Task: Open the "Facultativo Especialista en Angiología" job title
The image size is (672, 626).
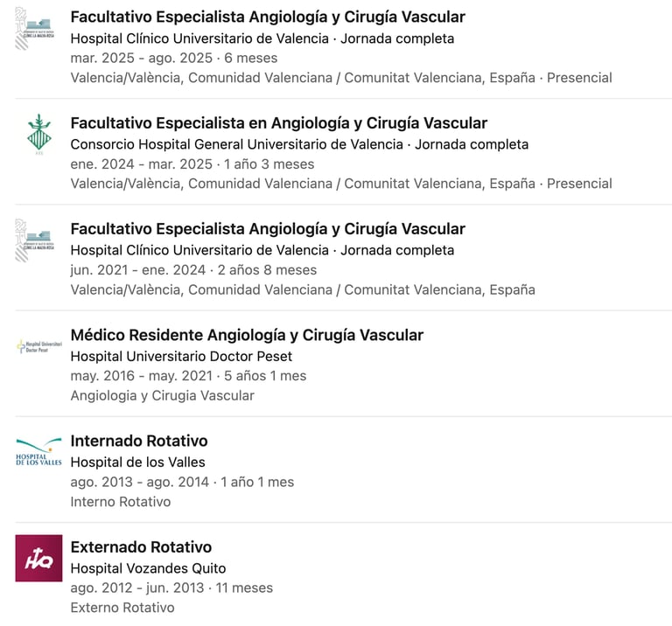Action: (278, 123)
